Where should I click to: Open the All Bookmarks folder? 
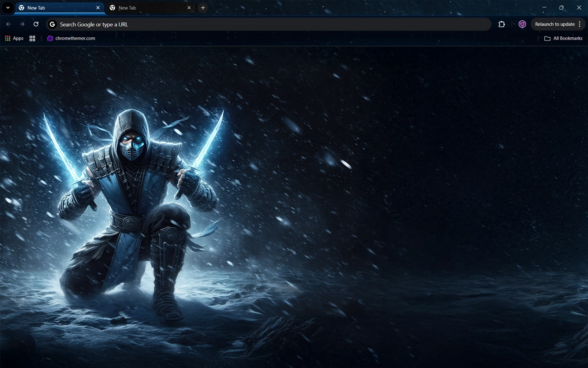click(563, 39)
